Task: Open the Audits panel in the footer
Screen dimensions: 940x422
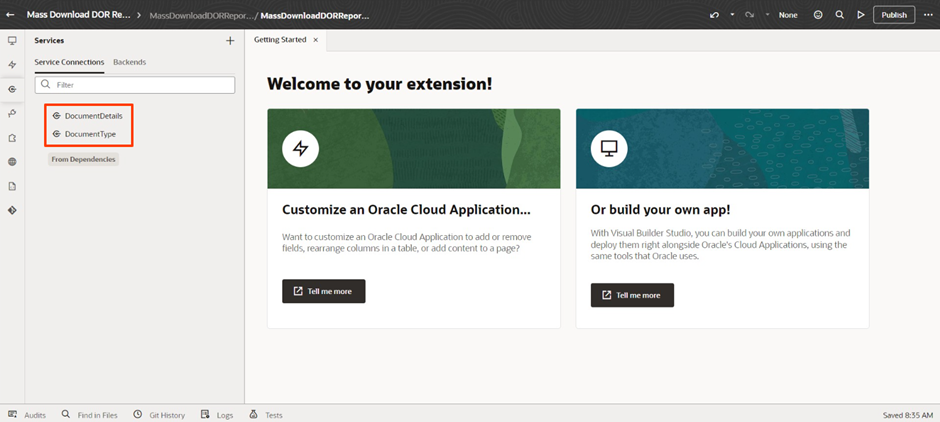Action: (x=27, y=415)
